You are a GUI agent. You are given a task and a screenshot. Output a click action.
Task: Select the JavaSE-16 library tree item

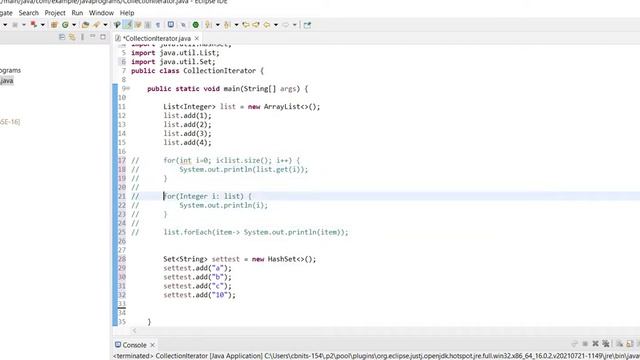pyautogui.click(x=10, y=122)
